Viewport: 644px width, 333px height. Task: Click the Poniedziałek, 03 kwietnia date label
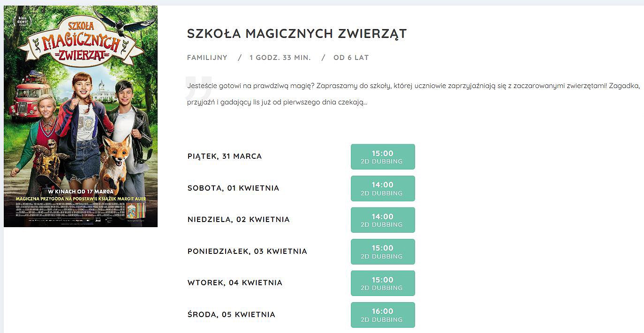point(247,252)
